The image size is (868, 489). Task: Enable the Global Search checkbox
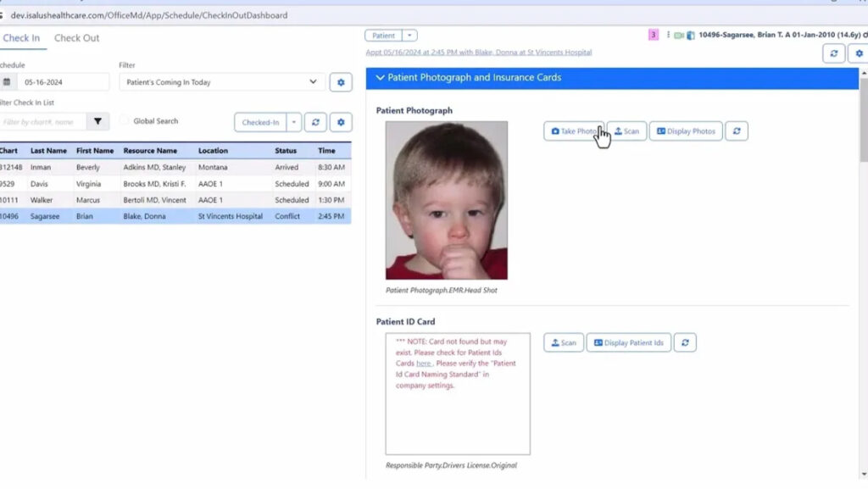coord(123,121)
